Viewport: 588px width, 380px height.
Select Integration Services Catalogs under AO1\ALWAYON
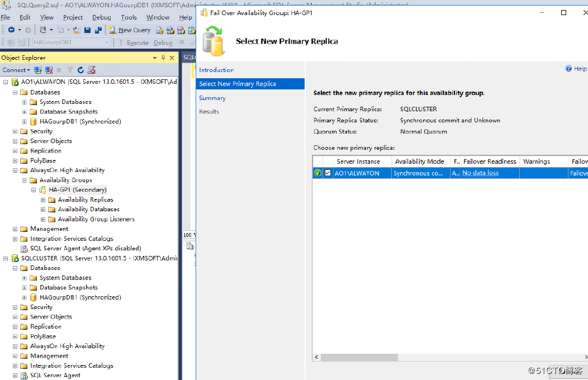72,239
